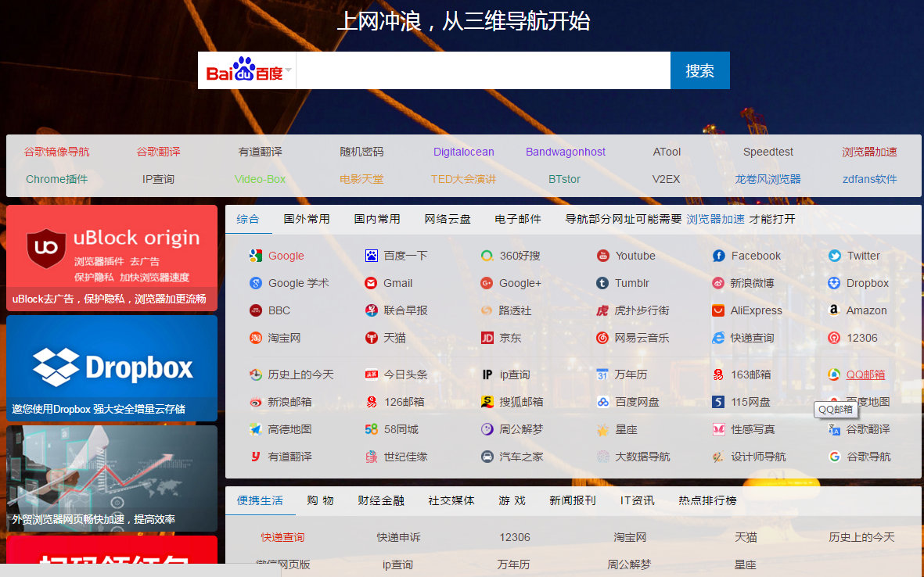Click the 58同城 icon
The width and height of the screenshot is (924, 577).
click(371, 429)
